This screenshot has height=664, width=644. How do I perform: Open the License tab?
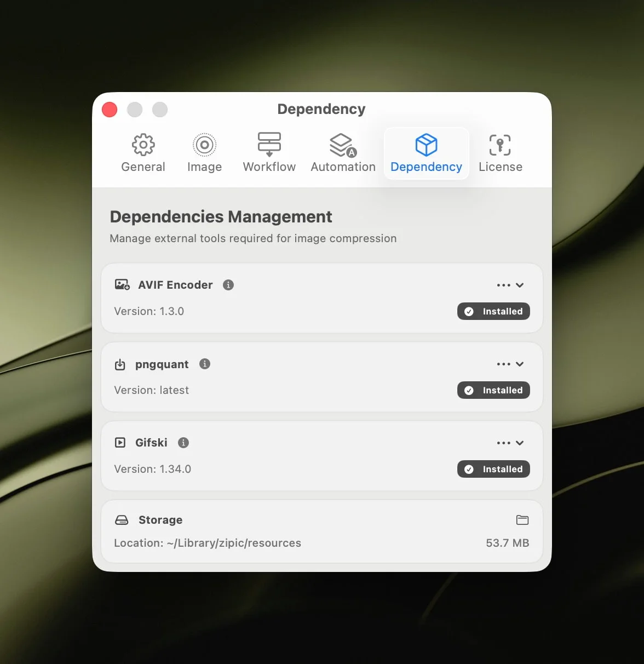coord(500,153)
